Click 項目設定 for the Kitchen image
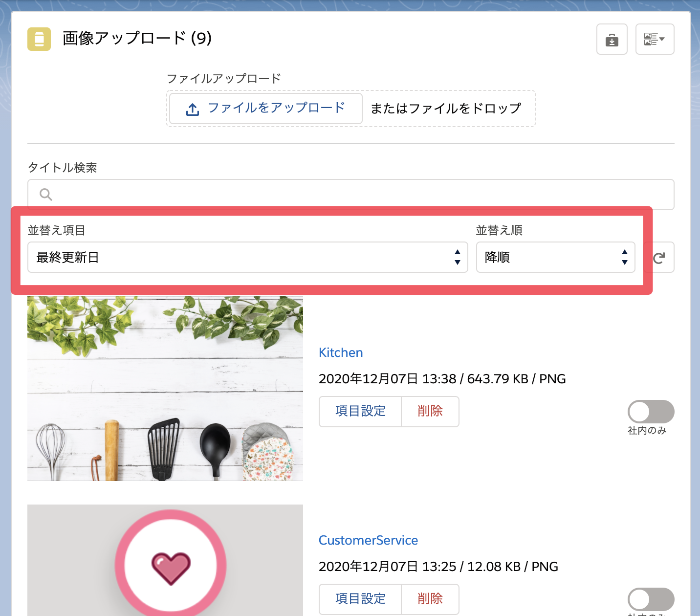This screenshot has height=616, width=700. tap(360, 412)
